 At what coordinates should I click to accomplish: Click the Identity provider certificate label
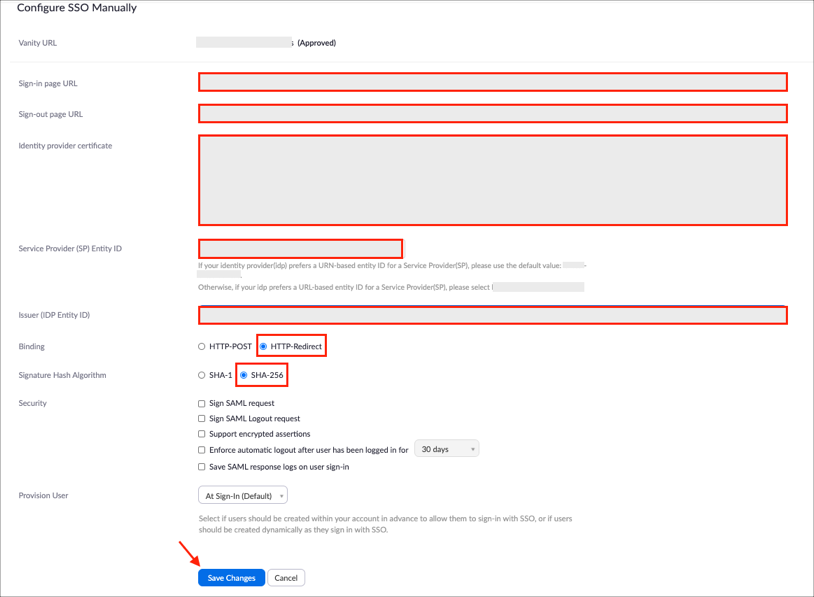point(65,146)
